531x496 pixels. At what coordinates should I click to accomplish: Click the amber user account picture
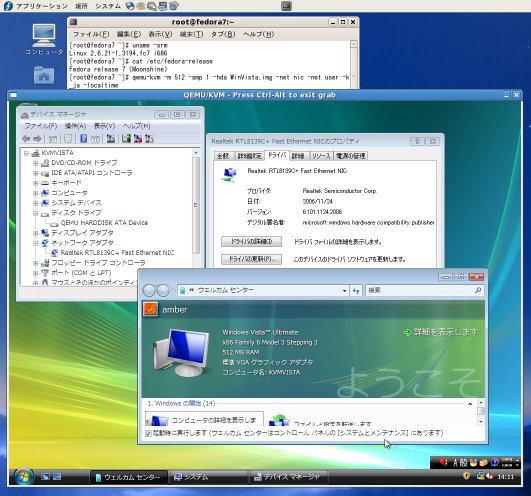[x=150, y=309]
